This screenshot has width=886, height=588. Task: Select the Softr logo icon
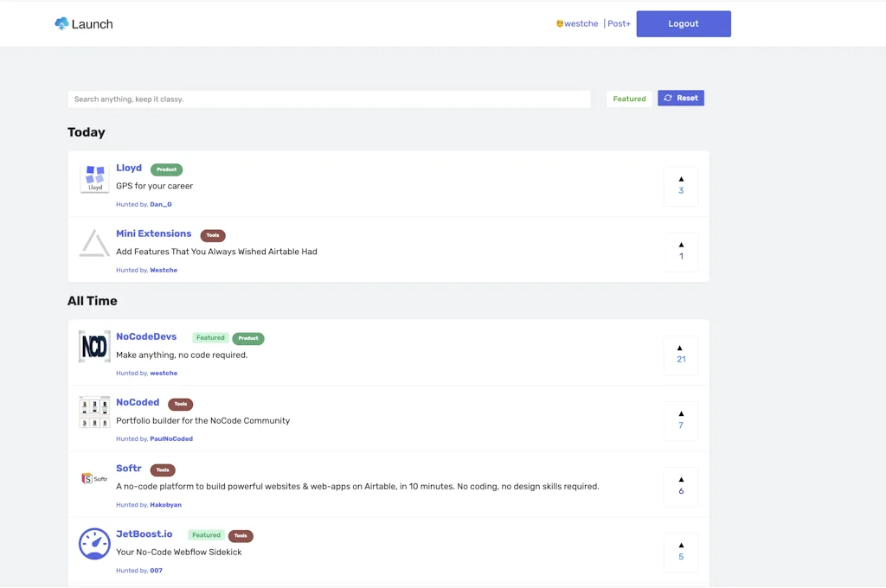click(x=94, y=478)
